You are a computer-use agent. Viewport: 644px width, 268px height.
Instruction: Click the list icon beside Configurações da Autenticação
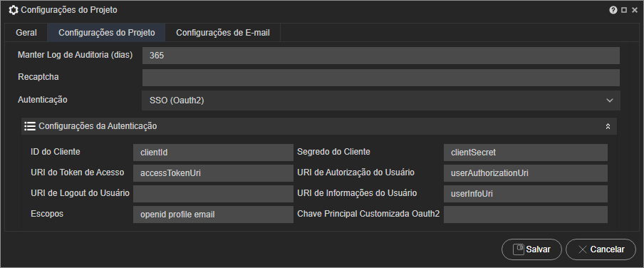pyautogui.click(x=30, y=126)
